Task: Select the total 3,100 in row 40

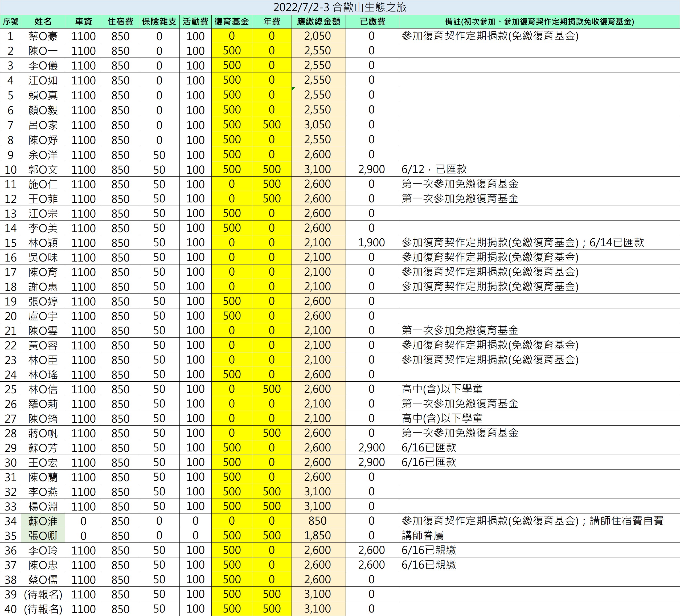Action: coord(319,609)
